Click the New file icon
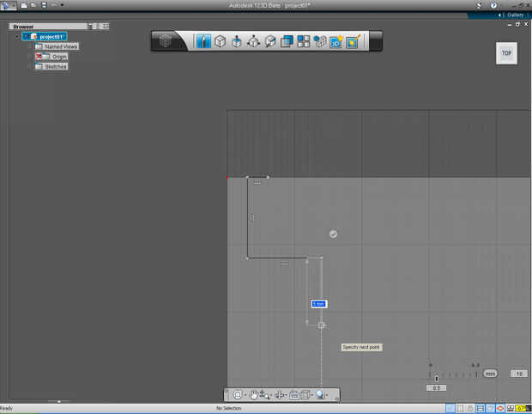This screenshot has height=414, width=532. coord(24,5)
